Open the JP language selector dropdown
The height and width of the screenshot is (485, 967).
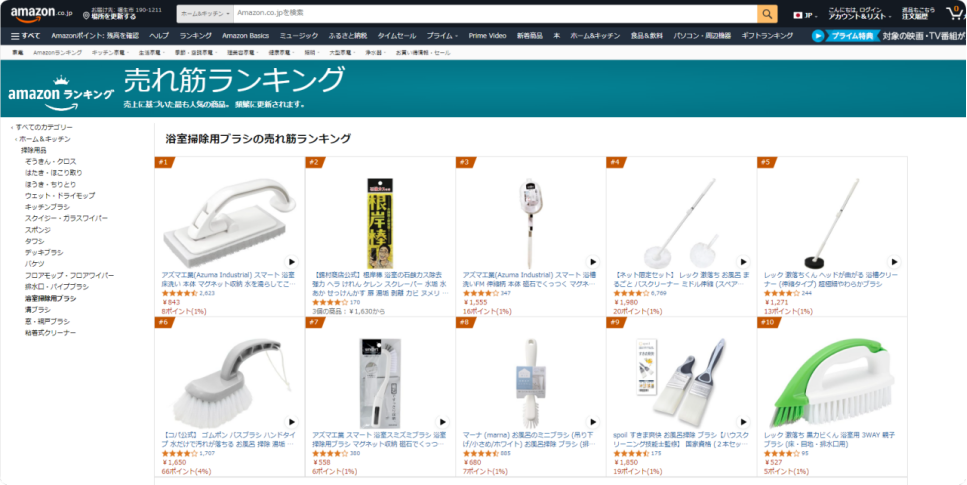point(805,15)
